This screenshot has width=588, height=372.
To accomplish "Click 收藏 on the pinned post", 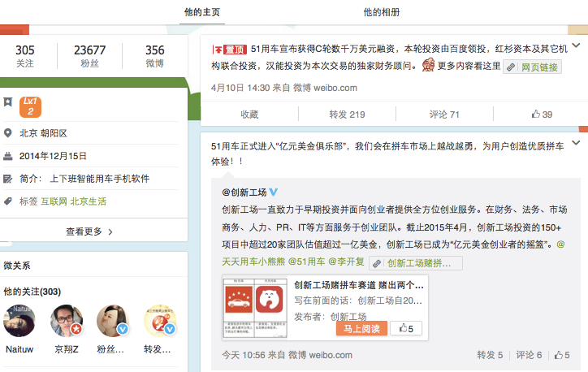I will coord(250,114).
